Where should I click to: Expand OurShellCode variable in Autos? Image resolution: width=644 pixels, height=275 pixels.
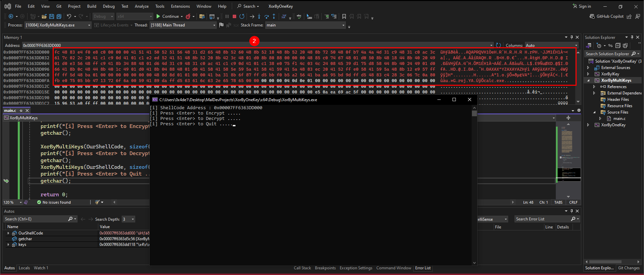(8, 233)
